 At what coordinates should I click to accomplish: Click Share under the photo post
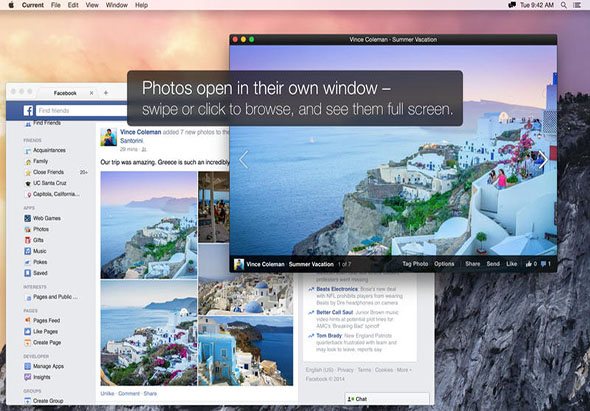[x=150, y=393]
